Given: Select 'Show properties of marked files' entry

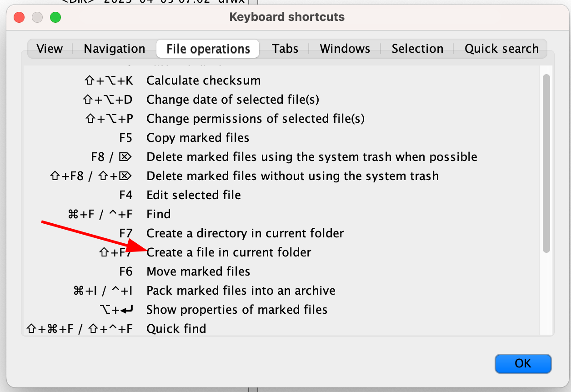Looking at the screenshot, I should pyautogui.click(x=236, y=309).
